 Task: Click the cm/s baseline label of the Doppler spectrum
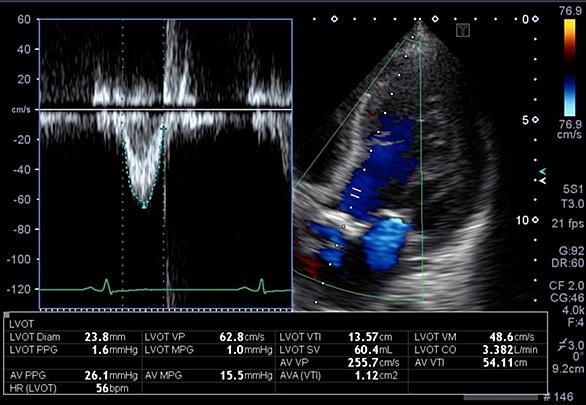[21, 110]
